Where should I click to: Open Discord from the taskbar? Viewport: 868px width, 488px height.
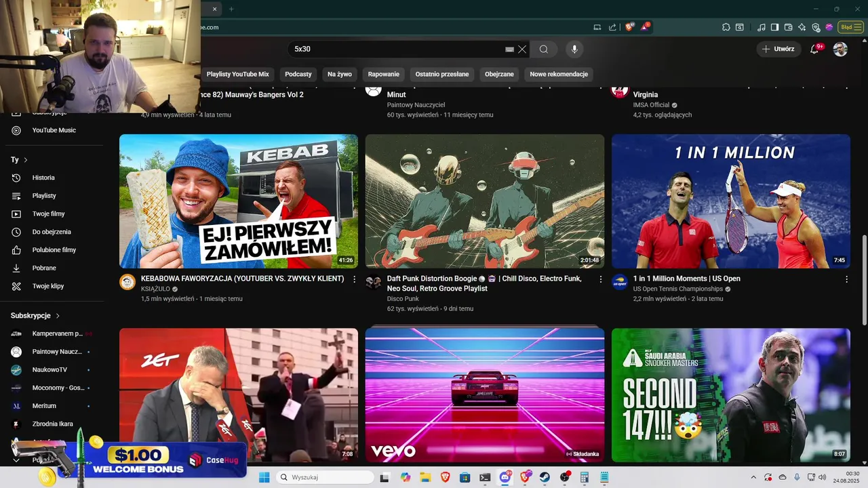pyautogui.click(x=505, y=477)
